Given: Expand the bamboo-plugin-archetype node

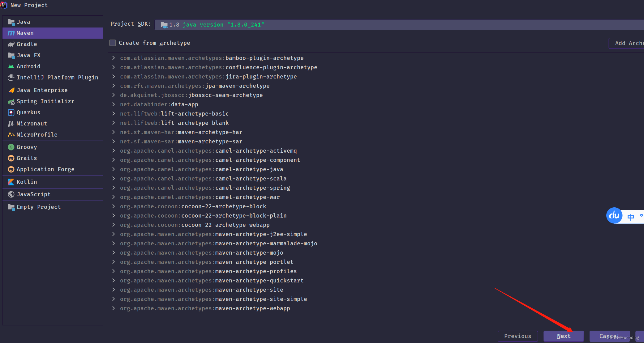Looking at the screenshot, I should click(114, 58).
